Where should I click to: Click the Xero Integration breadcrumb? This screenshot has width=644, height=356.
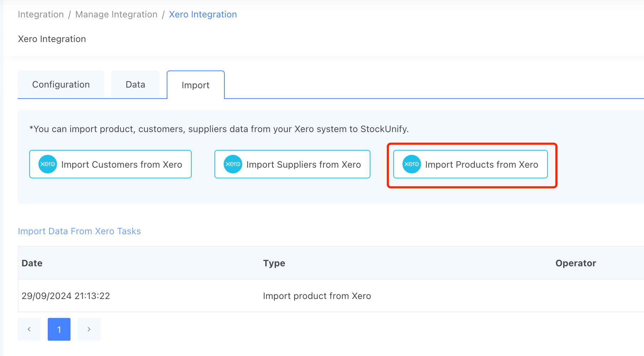pos(203,15)
